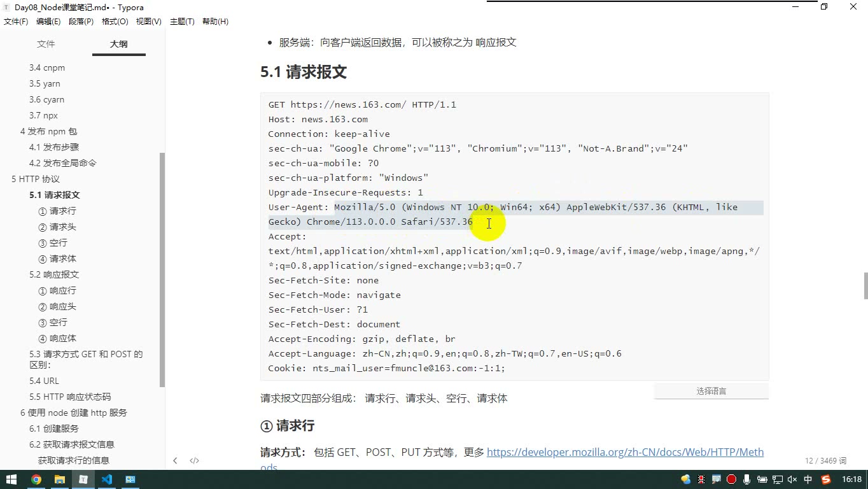Open the 段落(P) menu
This screenshot has height=489, width=868.
pos(81,22)
